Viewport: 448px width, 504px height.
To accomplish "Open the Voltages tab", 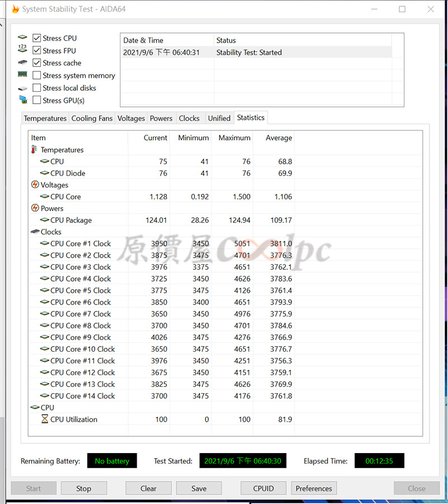I will coord(131,118).
